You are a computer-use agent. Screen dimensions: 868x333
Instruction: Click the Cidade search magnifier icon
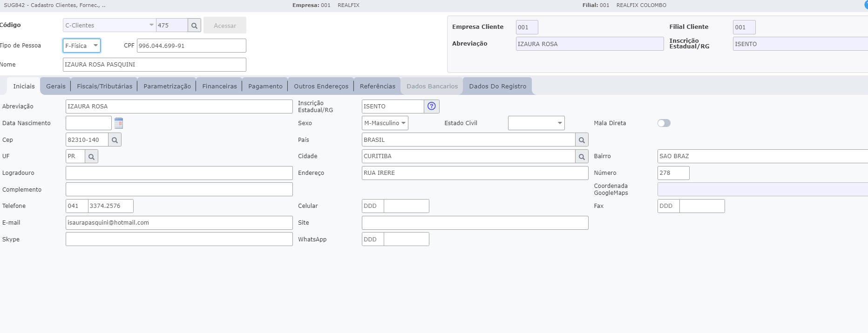coord(582,157)
